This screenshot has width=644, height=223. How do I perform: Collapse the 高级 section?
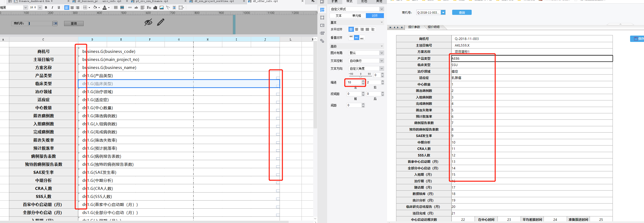point(382,46)
